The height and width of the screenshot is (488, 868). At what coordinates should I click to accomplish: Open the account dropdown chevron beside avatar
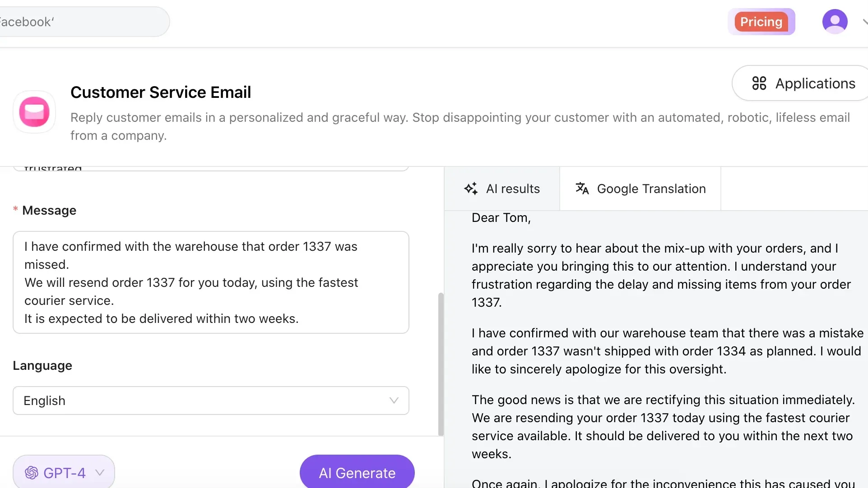(x=864, y=21)
